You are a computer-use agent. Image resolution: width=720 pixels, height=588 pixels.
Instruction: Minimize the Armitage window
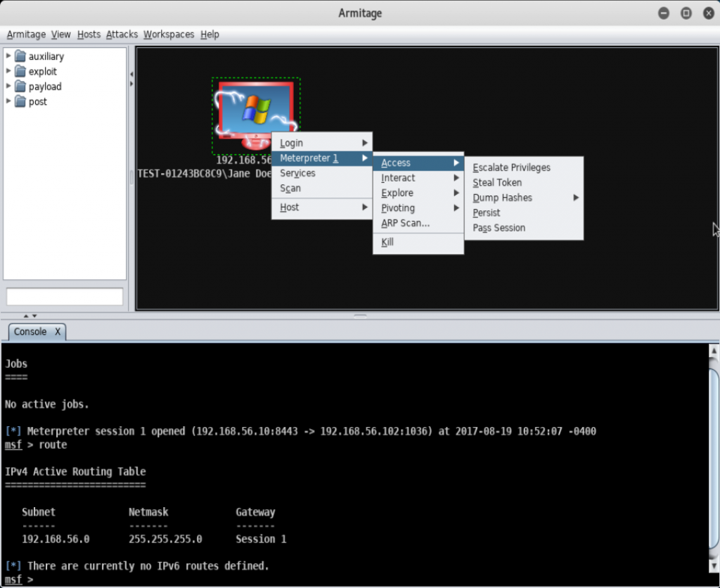664,13
